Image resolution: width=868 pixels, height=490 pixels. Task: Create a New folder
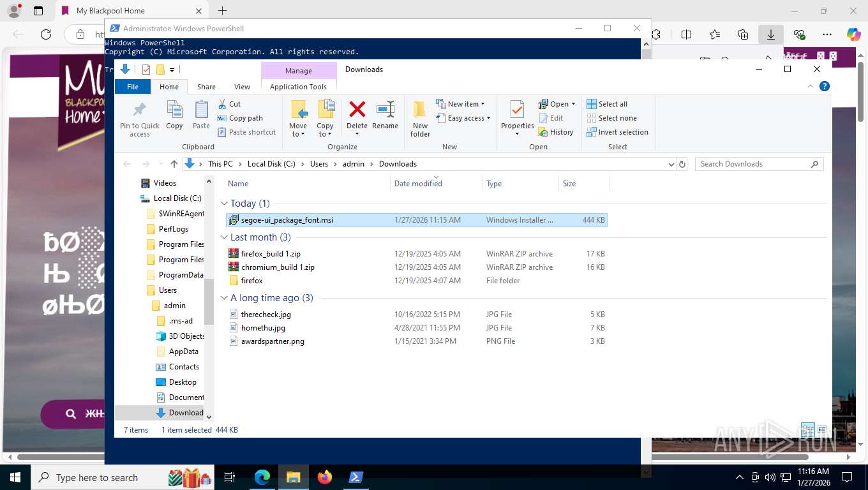420,119
